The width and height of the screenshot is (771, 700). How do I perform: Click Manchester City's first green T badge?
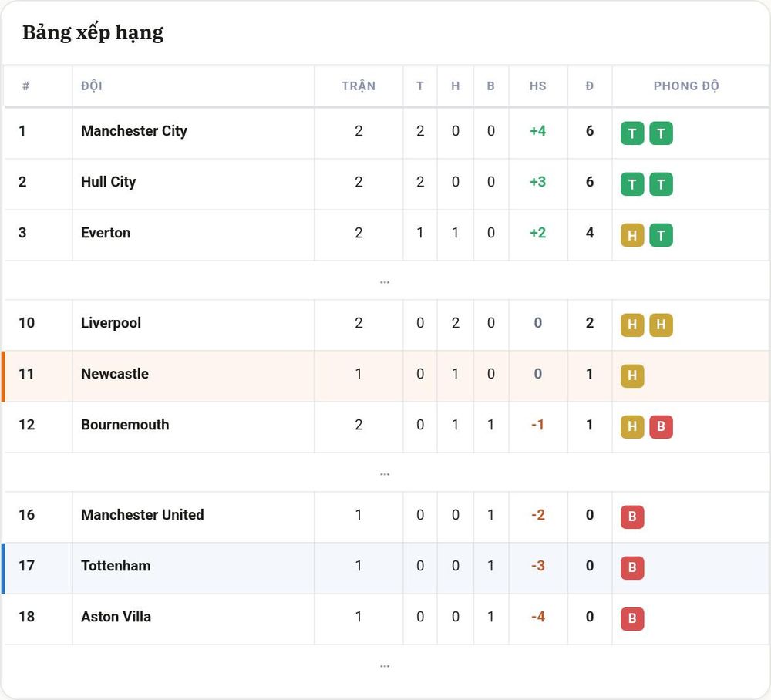pos(632,133)
